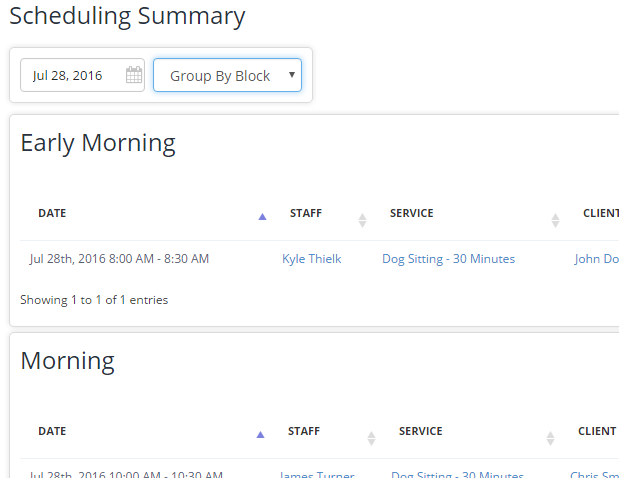Open the Kyle Thielk staff link
This screenshot has height=478, width=619.
click(x=311, y=259)
